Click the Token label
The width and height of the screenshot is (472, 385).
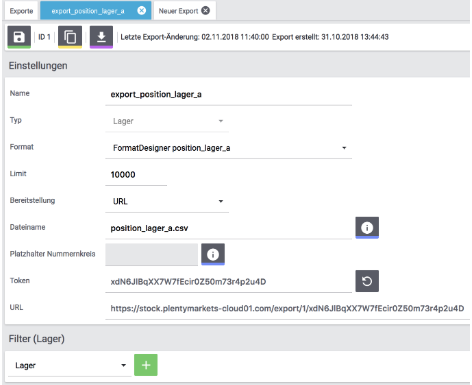20,281
